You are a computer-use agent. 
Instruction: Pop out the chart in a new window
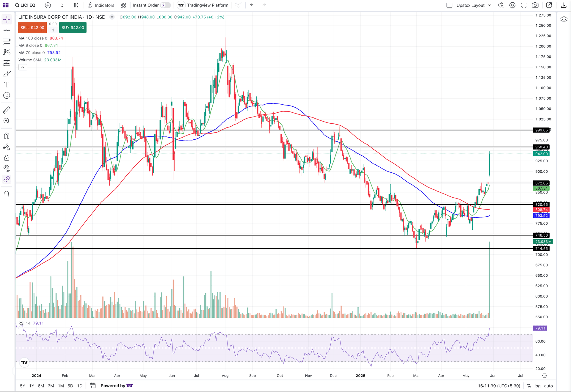click(x=549, y=5)
